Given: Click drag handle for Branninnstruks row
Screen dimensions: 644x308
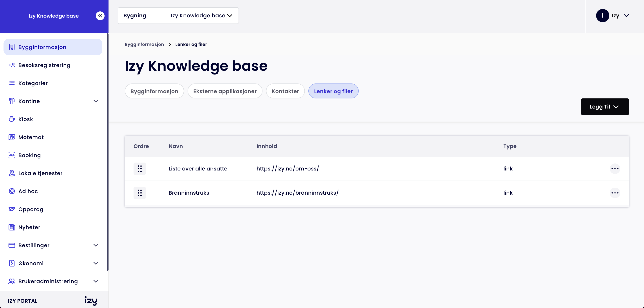Looking at the screenshot, I should click(139, 193).
